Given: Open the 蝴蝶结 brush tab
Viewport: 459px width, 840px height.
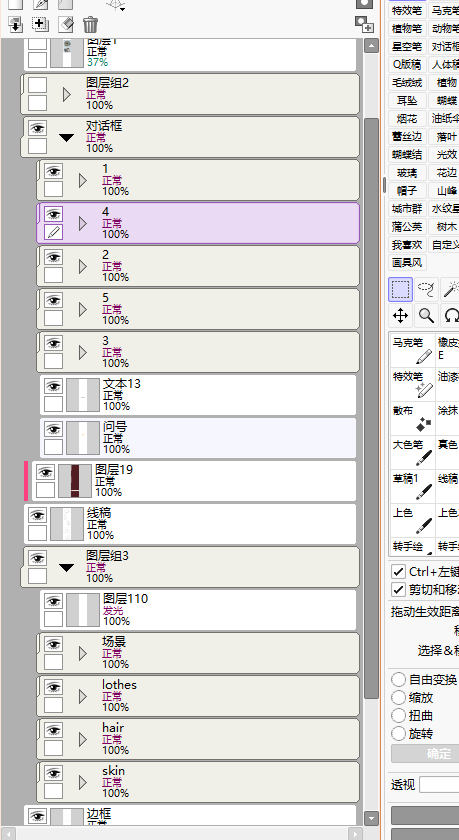Looking at the screenshot, I should coord(407,155).
